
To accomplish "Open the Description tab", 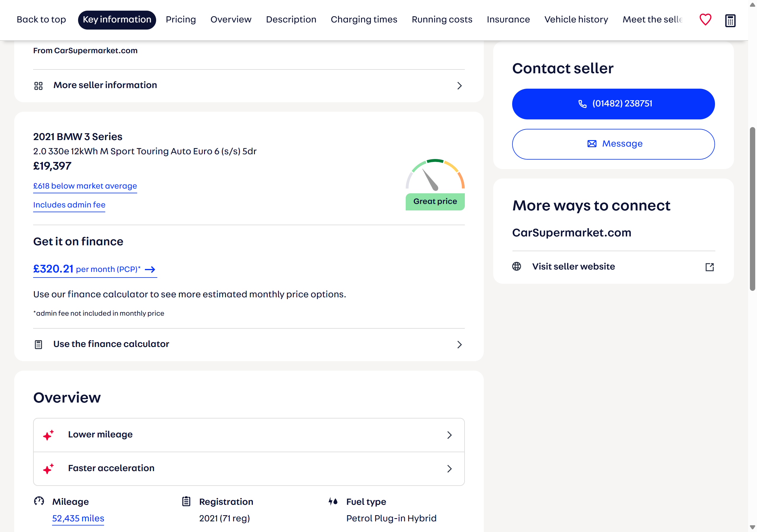I will pos(291,20).
